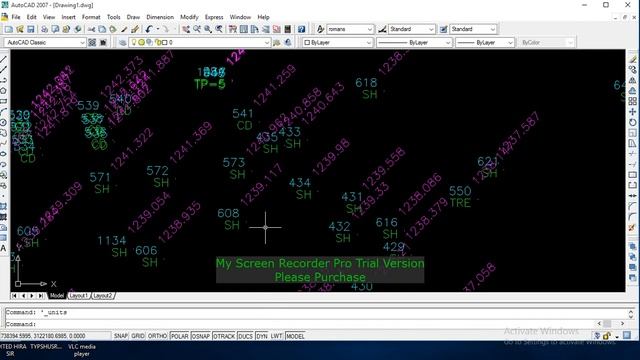Toggle GRID display in status bar

(x=138, y=336)
